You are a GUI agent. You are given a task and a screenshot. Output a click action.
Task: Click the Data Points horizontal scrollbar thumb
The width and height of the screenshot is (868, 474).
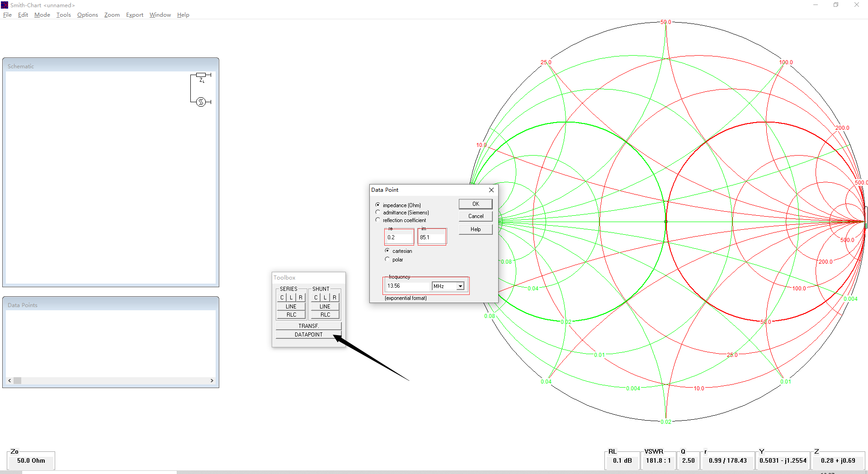(17, 381)
